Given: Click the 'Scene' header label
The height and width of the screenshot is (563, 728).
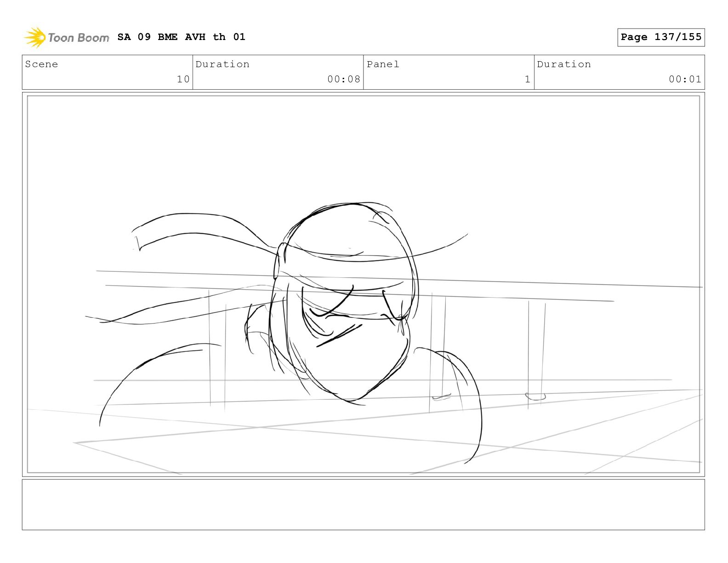Looking at the screenshot, I should 42,64.
